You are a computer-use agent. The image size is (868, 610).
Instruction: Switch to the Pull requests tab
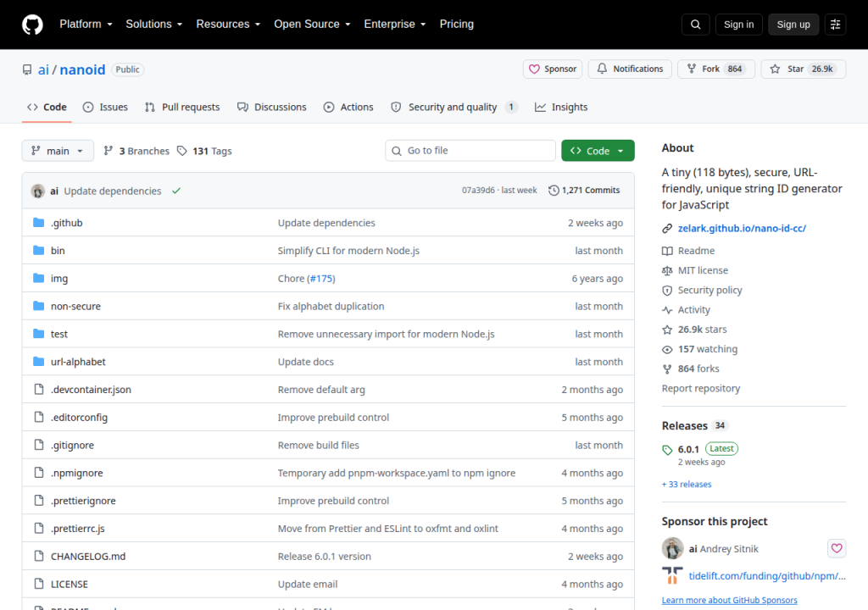click(x=182, y=108)
